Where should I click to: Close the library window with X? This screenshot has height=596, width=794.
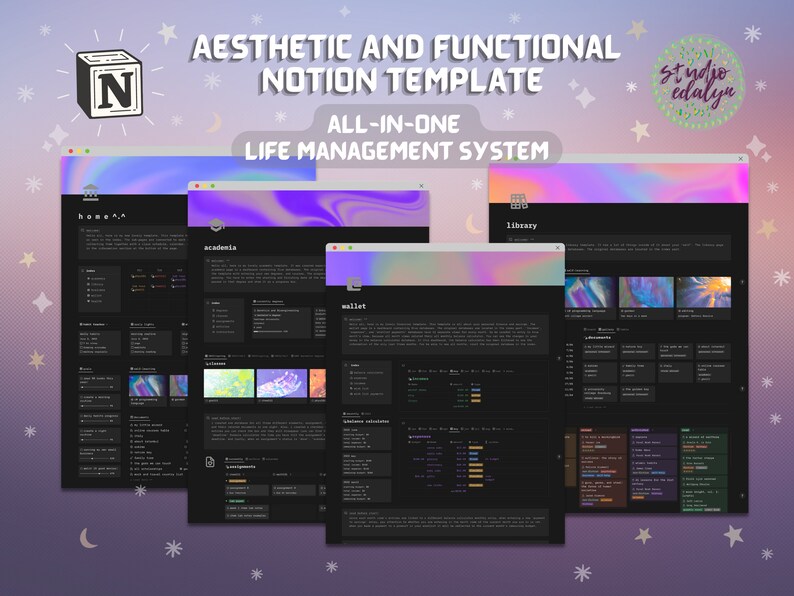(741, 158)
